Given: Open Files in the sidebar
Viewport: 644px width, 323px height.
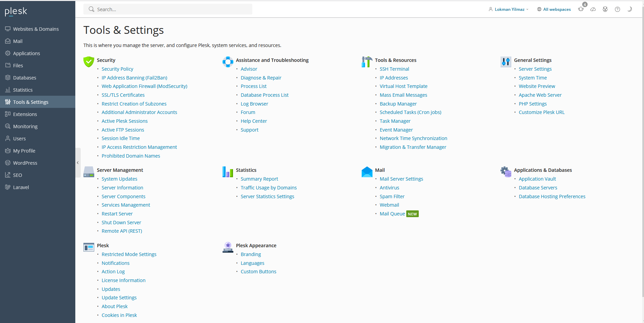Looking at the screenshot, I should (37, 66).
